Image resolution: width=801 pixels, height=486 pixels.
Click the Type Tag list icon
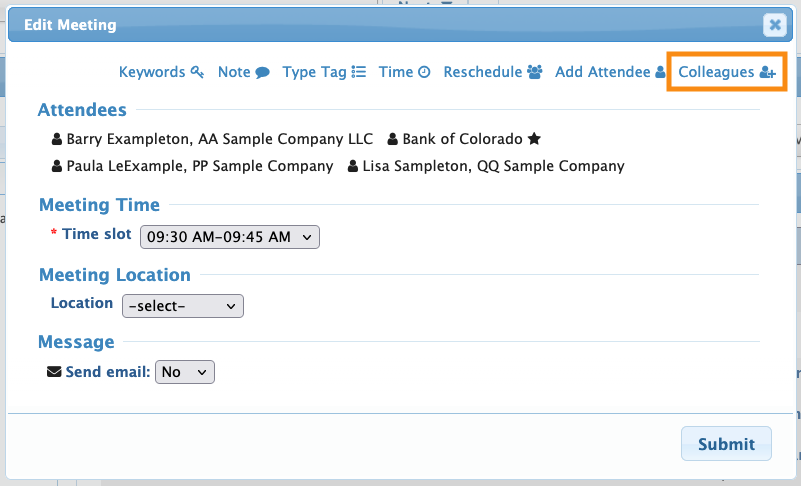tap(359, 72)
